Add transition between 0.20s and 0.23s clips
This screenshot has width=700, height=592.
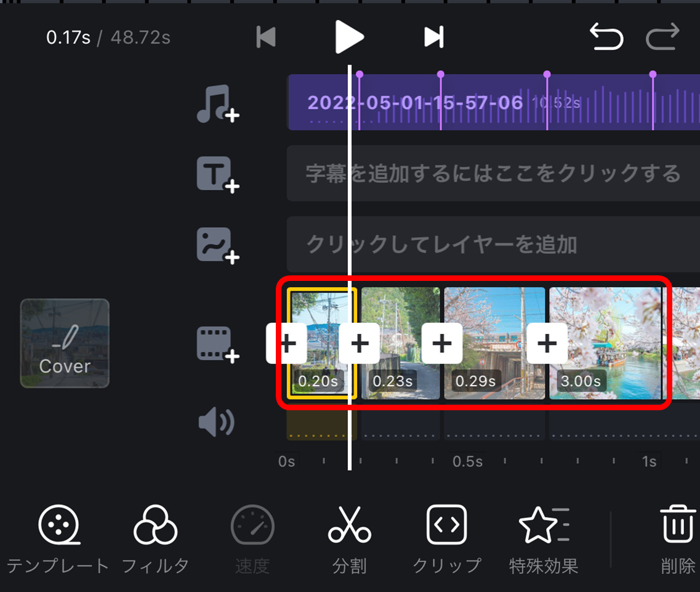point(360,343)
